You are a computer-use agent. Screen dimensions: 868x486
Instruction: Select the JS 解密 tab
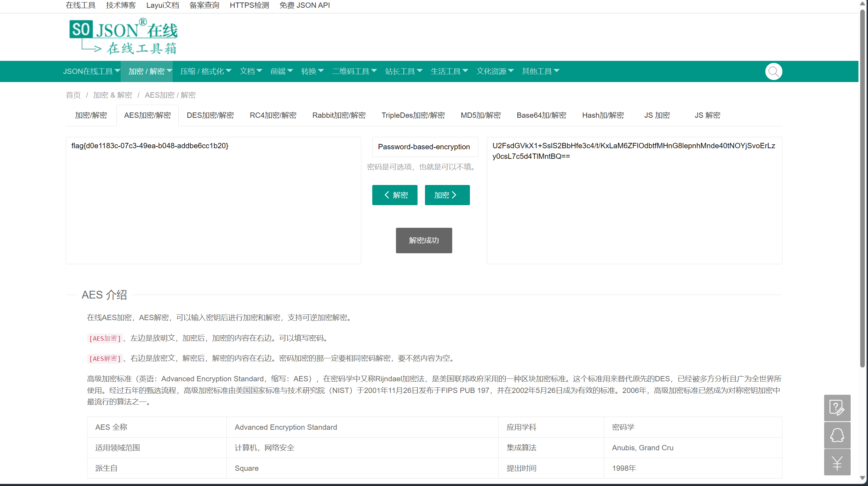(x=707, y=115)
